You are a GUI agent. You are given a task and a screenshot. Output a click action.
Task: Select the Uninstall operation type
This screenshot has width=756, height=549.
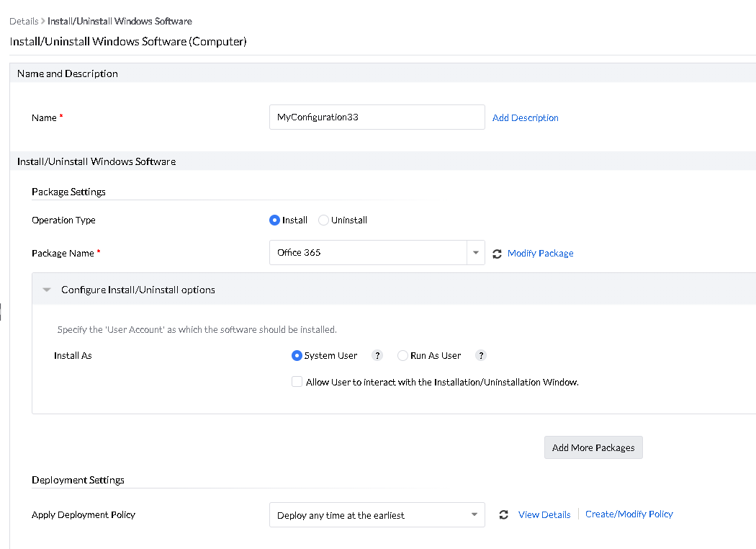(x=323, y=220)
